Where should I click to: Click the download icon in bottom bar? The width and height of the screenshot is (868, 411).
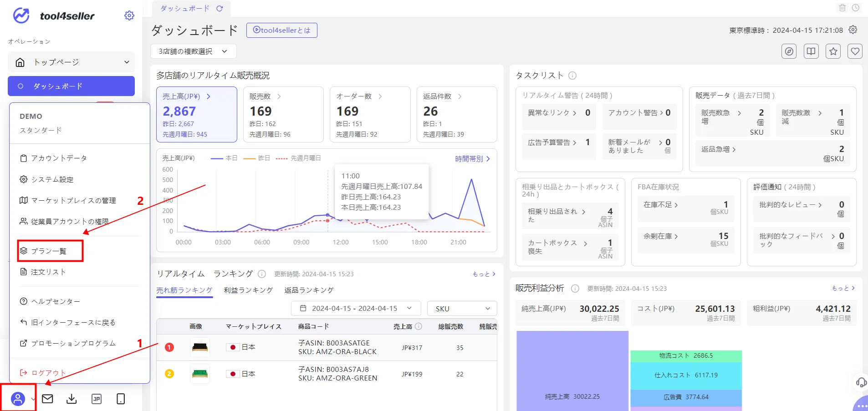pos(71,399)
